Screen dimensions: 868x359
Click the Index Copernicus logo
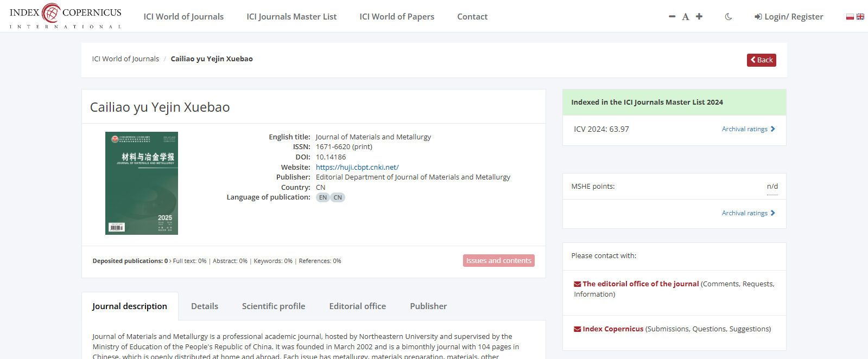(65, 16)
